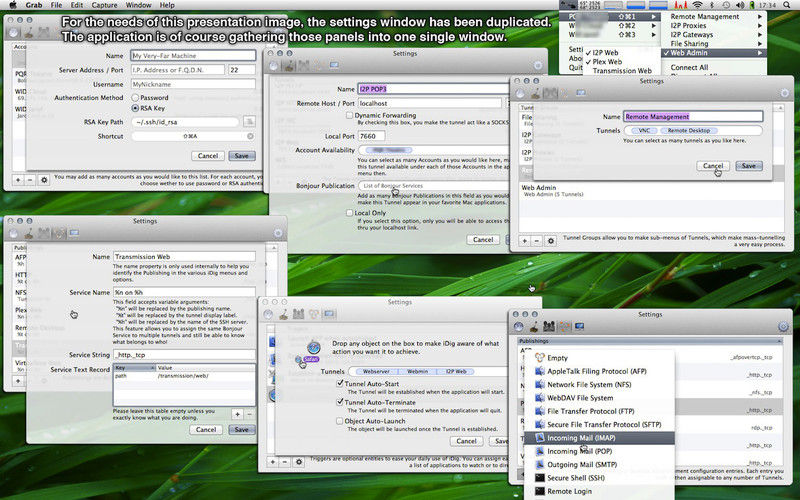
Task: Choose WebDAV File System from the popup list
Action: click(x=599, y=398)
